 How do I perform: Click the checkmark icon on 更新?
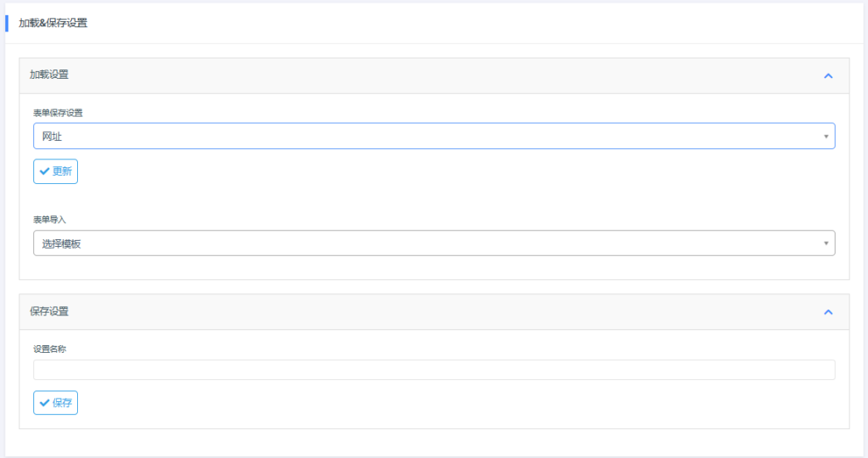[x=44, y=171]
